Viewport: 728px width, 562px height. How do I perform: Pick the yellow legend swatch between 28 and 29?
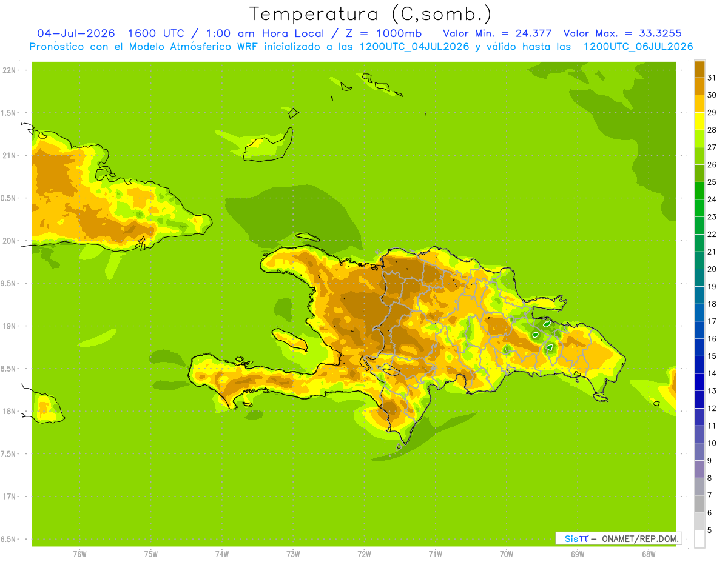coord(699,121)
